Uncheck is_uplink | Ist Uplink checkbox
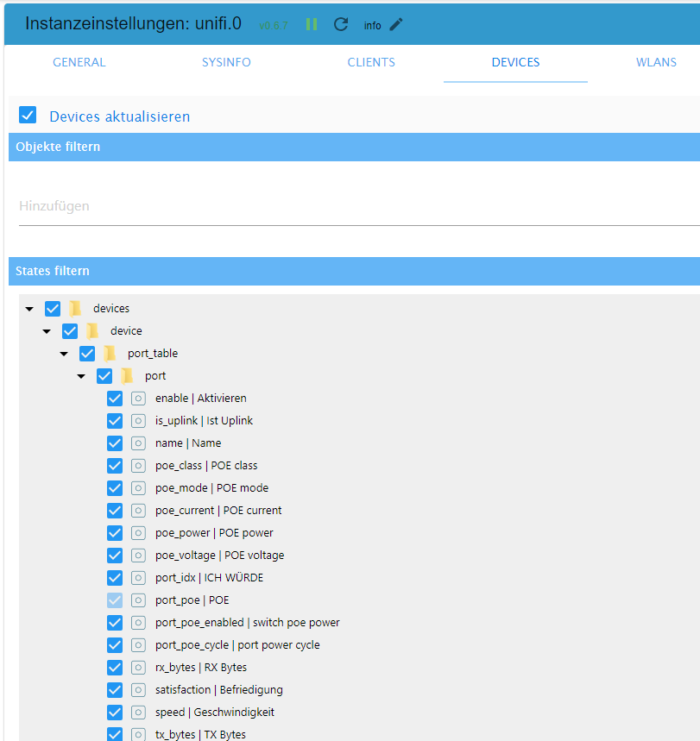Screen dimensions: 700x741 click(x=115, y=421)
